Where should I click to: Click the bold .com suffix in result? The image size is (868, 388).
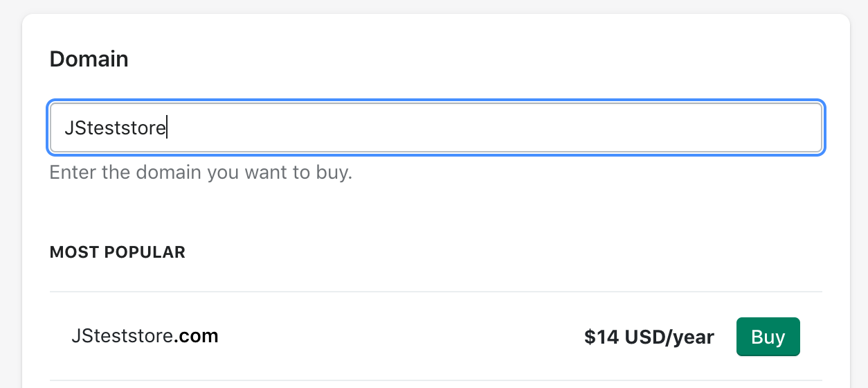tap(196, 337)
